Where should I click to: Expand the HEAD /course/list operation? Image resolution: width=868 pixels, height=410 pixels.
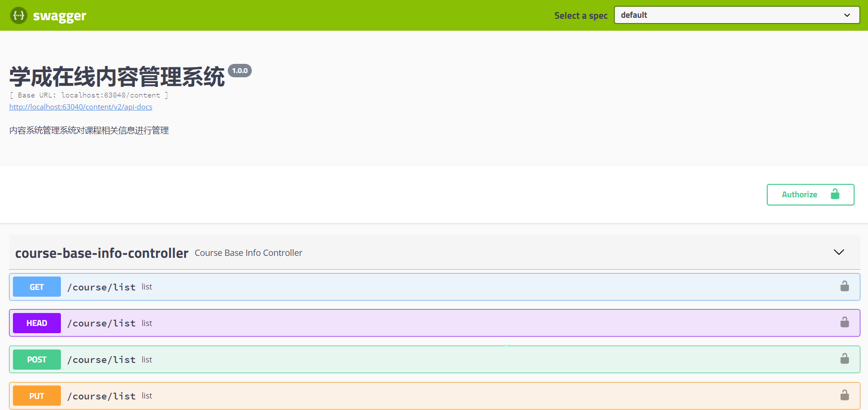tap(434, 323)
